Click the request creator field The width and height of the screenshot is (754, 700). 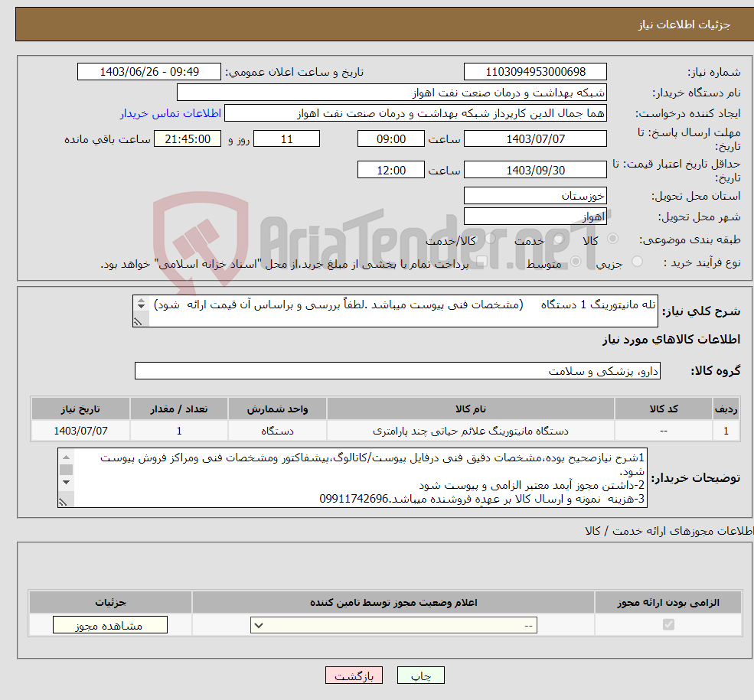point(416,113)
